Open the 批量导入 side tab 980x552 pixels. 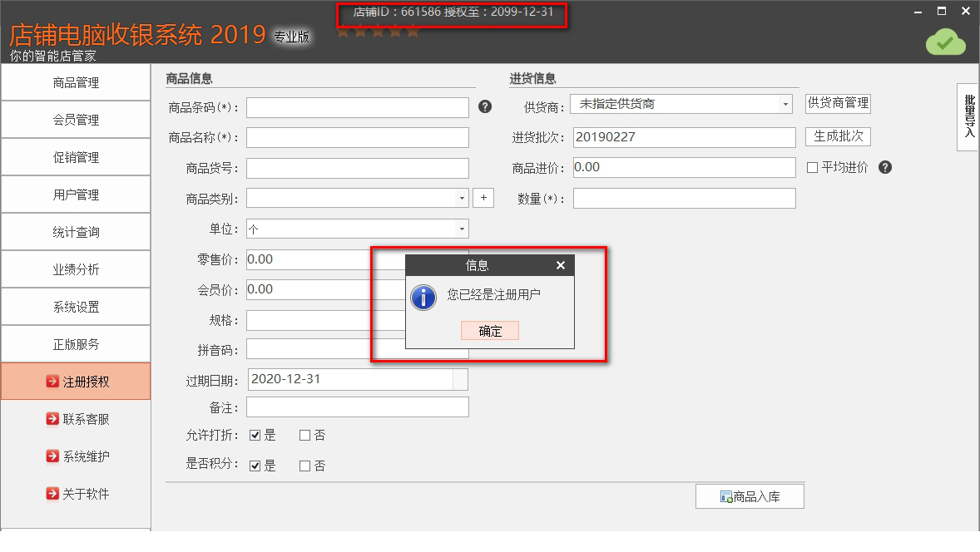968,116
